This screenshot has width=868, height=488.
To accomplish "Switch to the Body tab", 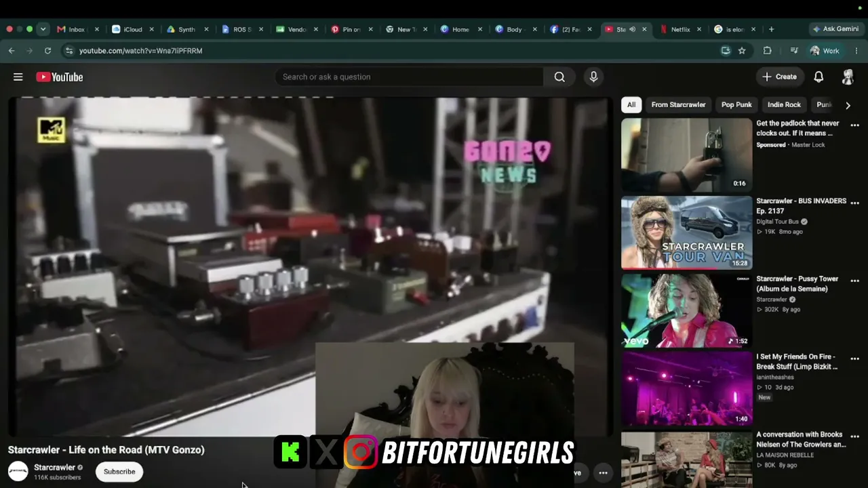I will [515, 29].
